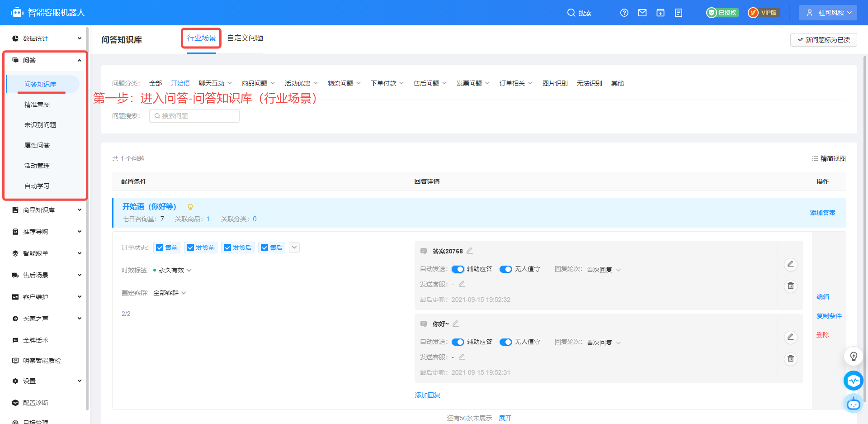Switch to 自定义问题 tab
The height and width of the screenshot is (424, 868).
[245, 38]
